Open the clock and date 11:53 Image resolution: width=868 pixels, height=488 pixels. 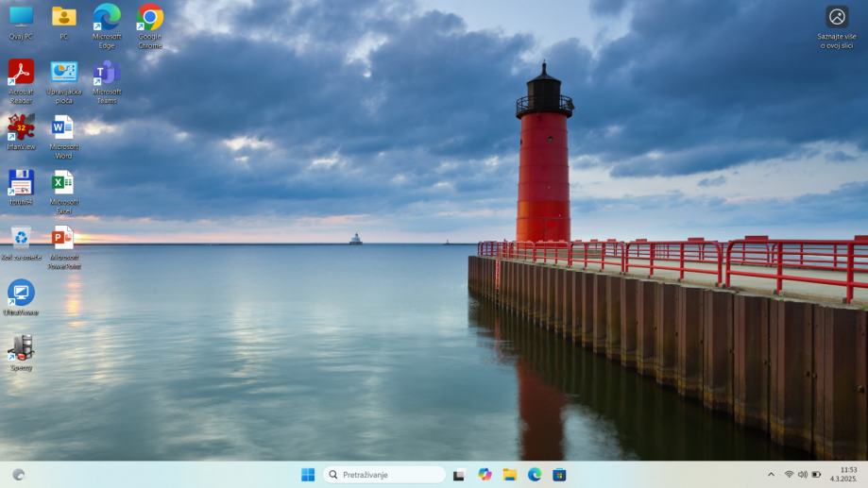point(844,475)
